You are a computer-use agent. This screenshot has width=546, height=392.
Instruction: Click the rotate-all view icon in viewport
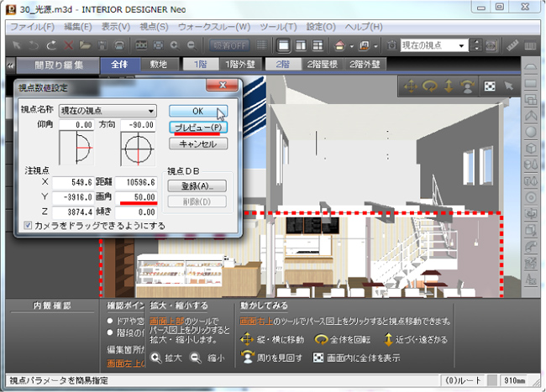pos(430,86)
